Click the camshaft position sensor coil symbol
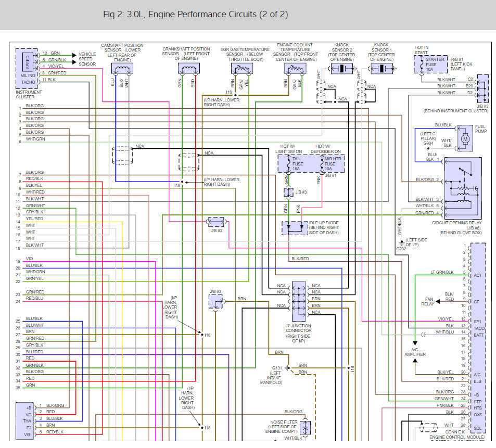The height and width of the screenshot is (448, 496). click(122, 68)
